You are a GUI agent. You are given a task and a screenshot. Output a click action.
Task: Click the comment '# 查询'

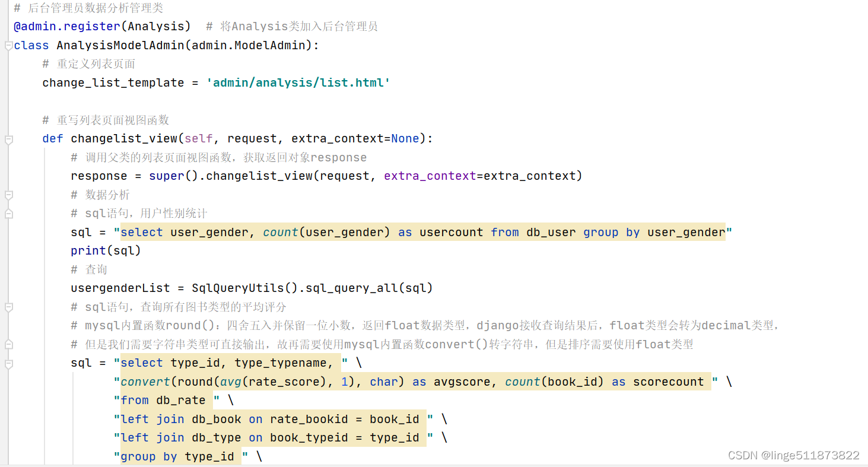(x=89, y=270)
